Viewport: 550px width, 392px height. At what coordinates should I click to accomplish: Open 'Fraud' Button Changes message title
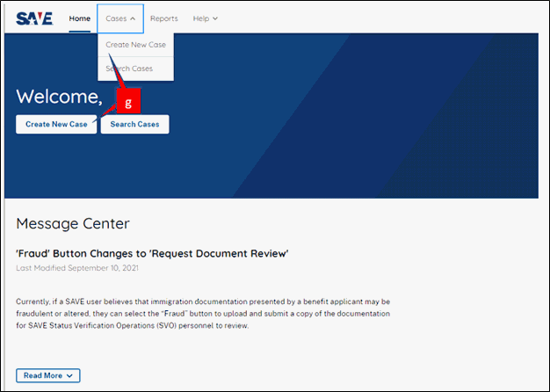point(152,253)
